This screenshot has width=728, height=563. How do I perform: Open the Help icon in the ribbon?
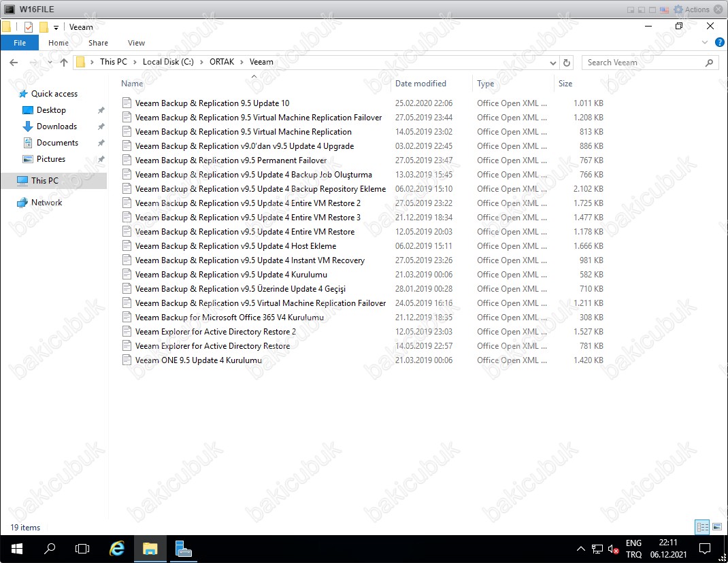[719, 43]
